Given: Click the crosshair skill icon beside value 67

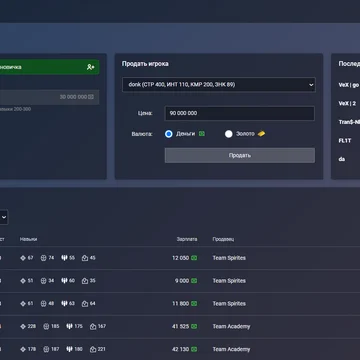Looking at the screenshot, I should [x=23, y=258].
